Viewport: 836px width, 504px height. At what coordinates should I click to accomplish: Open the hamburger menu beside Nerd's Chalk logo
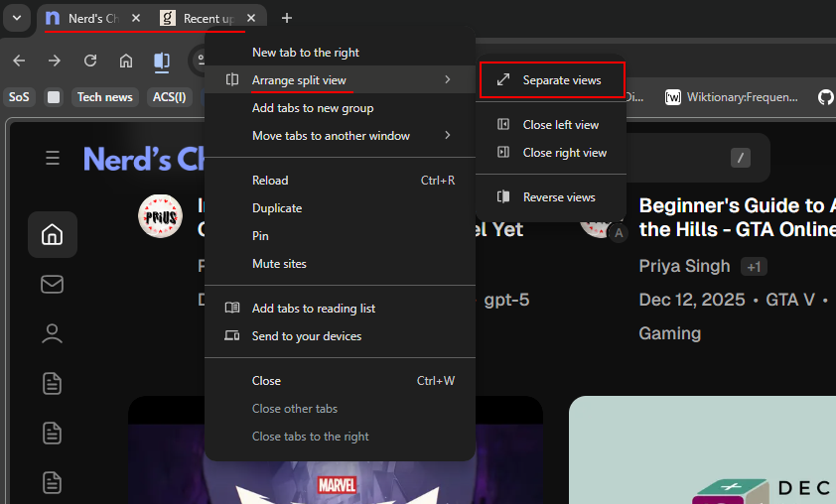pos(53,159)
